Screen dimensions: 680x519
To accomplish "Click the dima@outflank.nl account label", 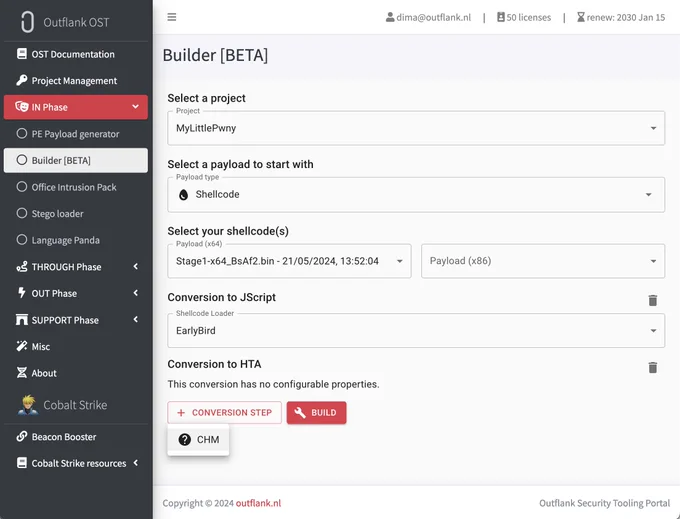I will tap(433, 17).
